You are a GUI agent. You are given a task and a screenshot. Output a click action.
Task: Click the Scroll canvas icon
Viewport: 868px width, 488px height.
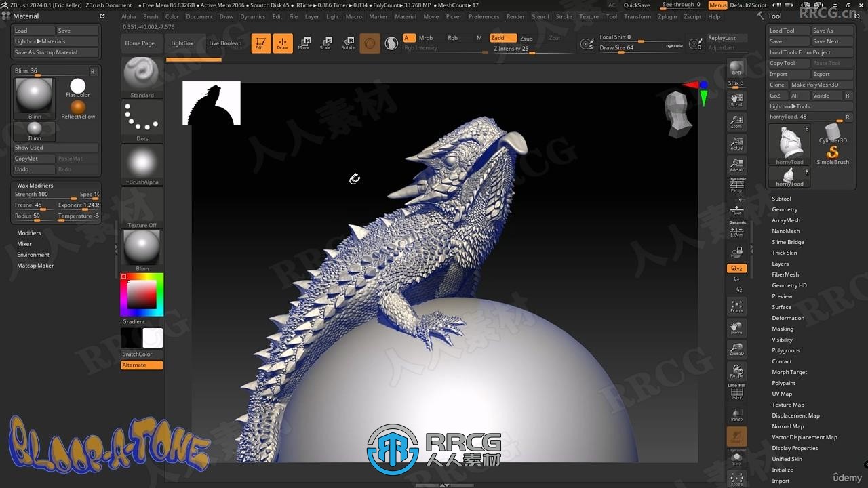point(736,100)
